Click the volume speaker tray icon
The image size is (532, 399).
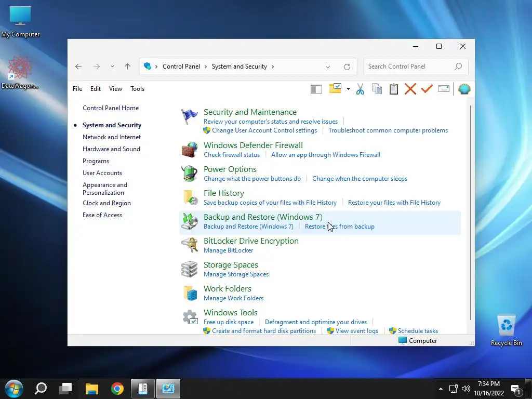466,389
